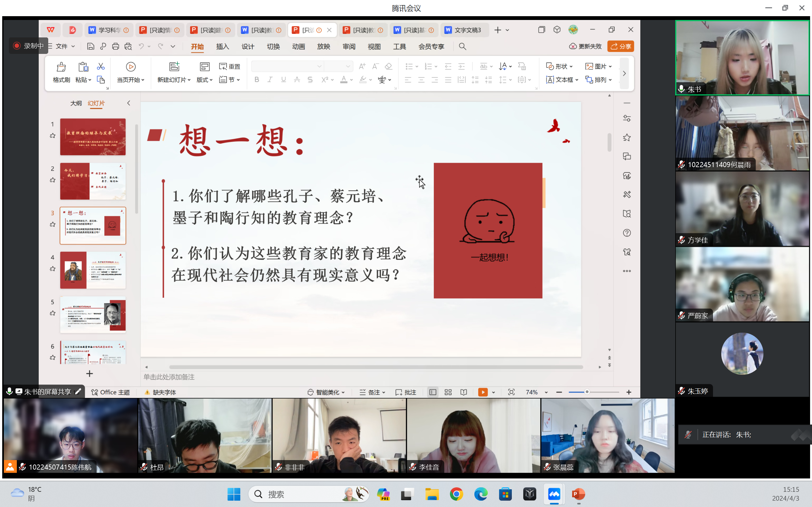
Task: Click the help question mark icon in sidebar
Action: (x=627, y=233)
